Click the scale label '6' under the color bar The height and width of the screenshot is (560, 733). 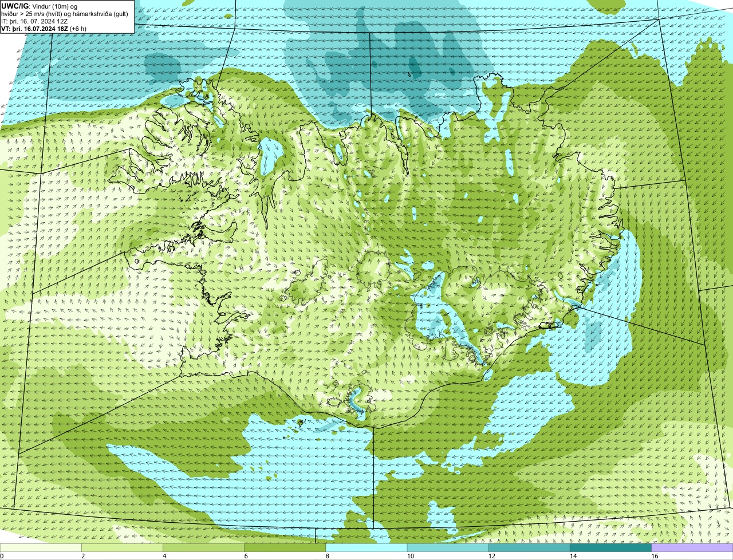(246, 556)
